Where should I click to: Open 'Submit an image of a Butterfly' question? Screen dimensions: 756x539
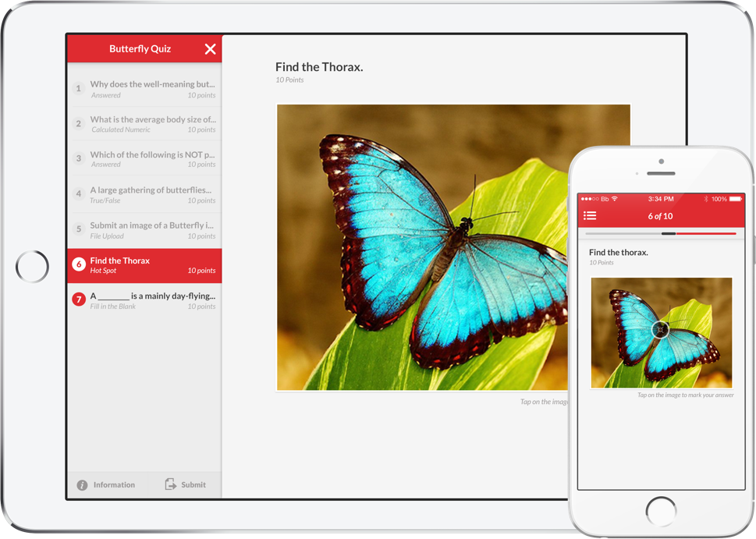coord(152,230)
